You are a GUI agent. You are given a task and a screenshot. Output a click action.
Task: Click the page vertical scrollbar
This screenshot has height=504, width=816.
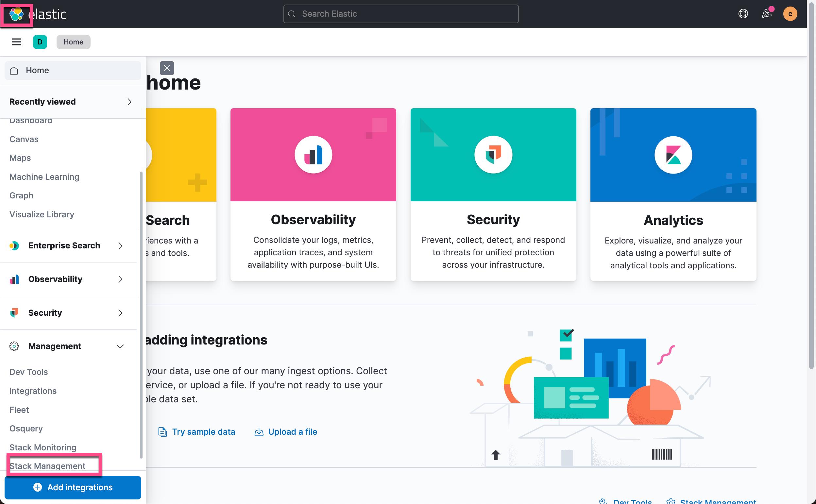[811, 185]
